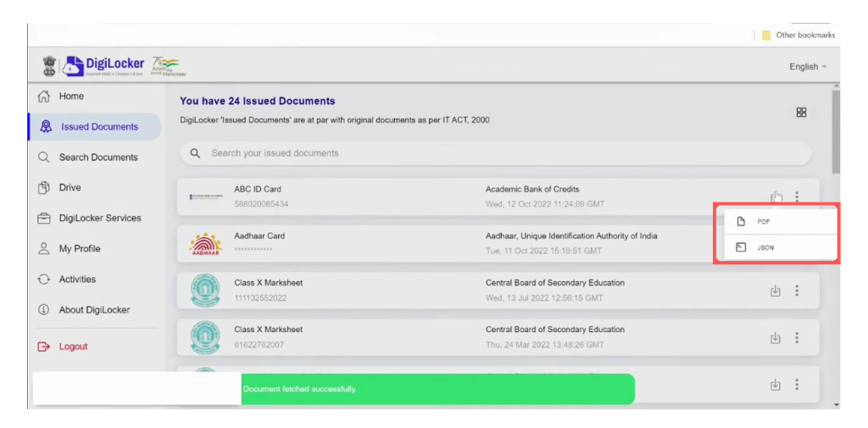Open more options for ABC ID Card
Screen dimensions: 868x428
tap(797, 196)
